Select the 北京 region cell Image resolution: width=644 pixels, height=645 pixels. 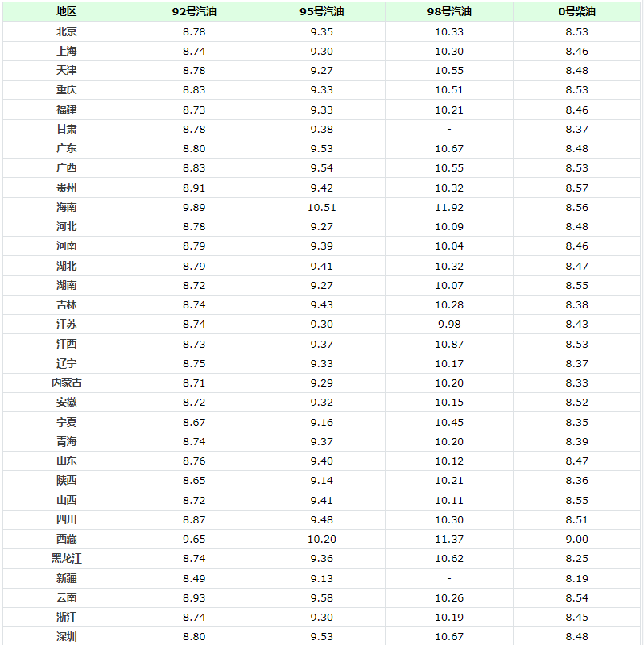pyautogui.click(x=66, y=31)
